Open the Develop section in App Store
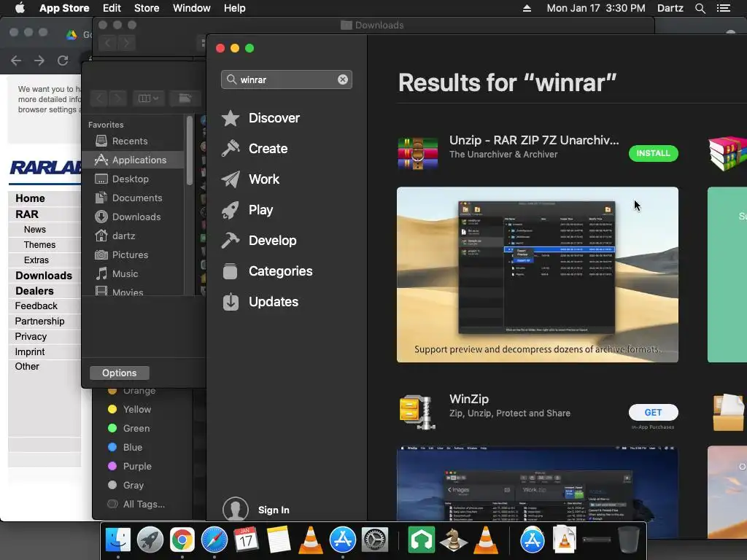The height and width of the screenshot is (560, 747). [259, 241]
